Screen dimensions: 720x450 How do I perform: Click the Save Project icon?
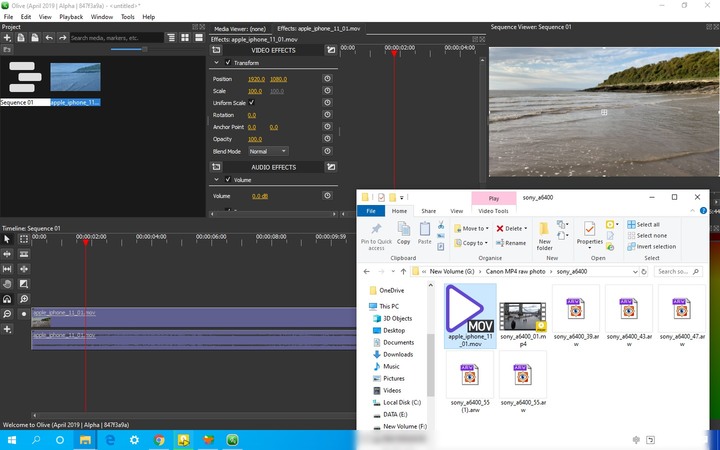(34, 38)
